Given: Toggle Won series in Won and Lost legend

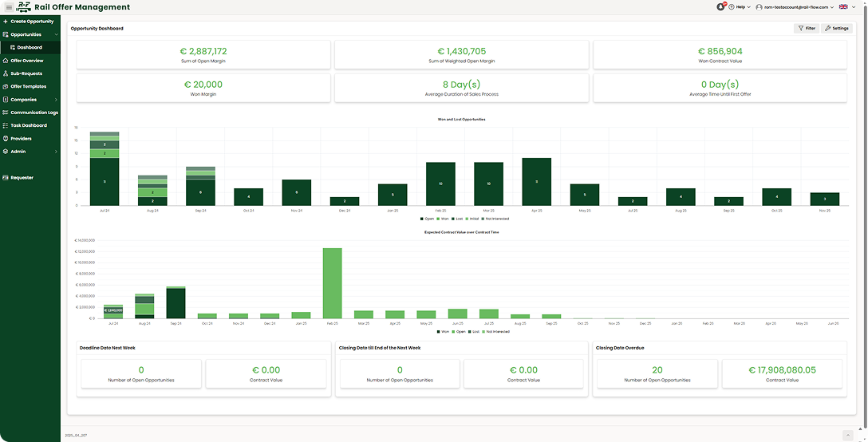Looking at the screenshot, I should (444, 219).
